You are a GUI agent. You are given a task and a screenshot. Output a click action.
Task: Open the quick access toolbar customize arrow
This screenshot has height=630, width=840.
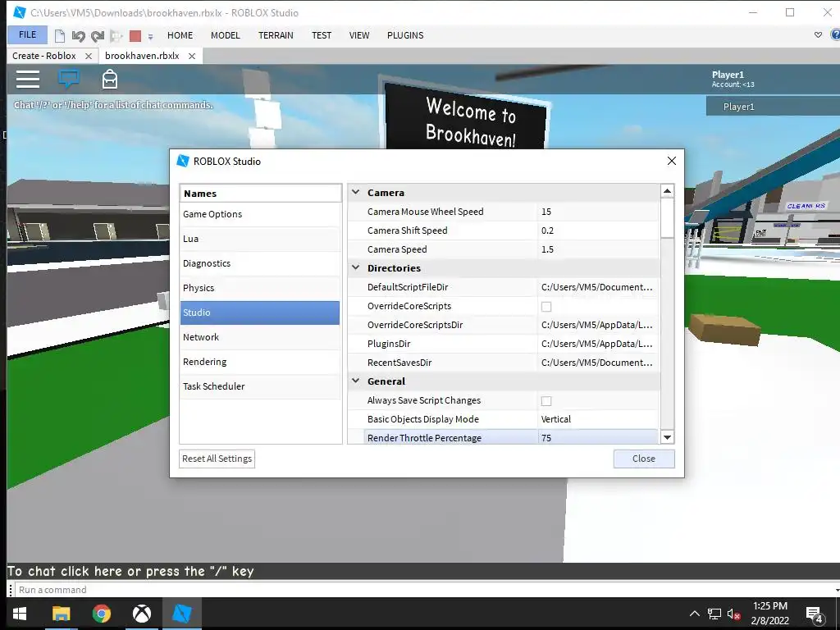click(151, 36)
